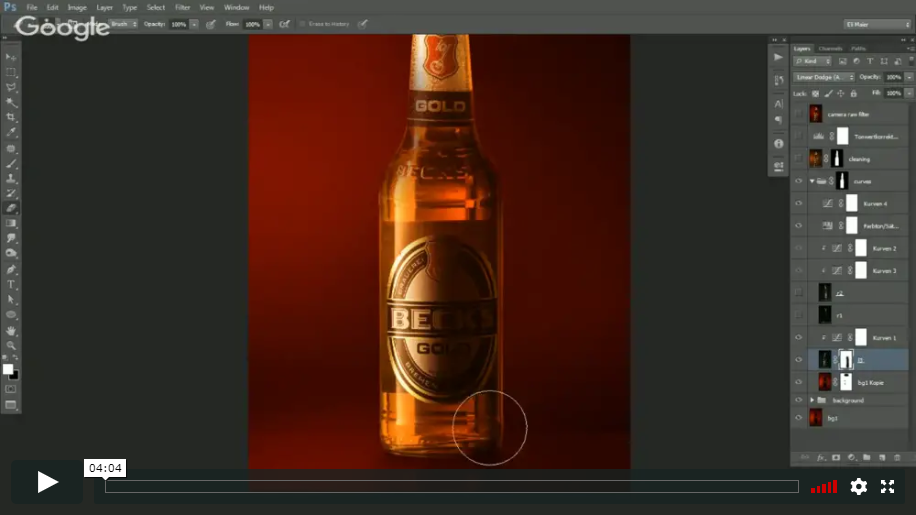Open the Paragraph panel icon
This screenshot has width=916, height=515.
[x=778, y=120]
